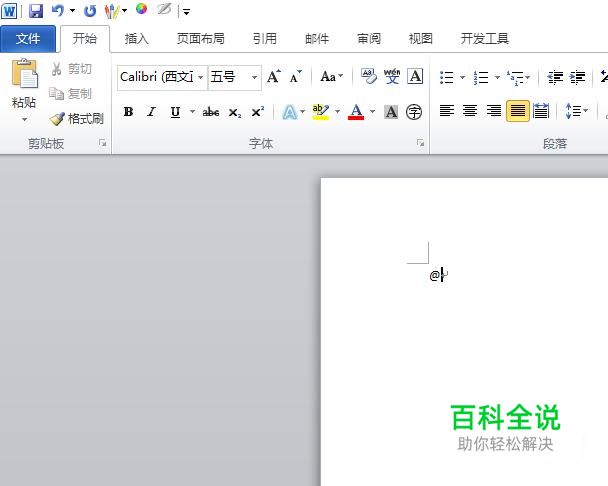Switch to the 插入 (Insert) tab

(136, 39)
